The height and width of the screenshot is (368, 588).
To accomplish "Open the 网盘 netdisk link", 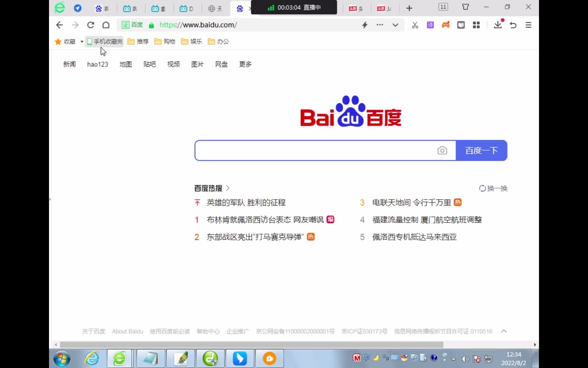I will tap(221, 64).
